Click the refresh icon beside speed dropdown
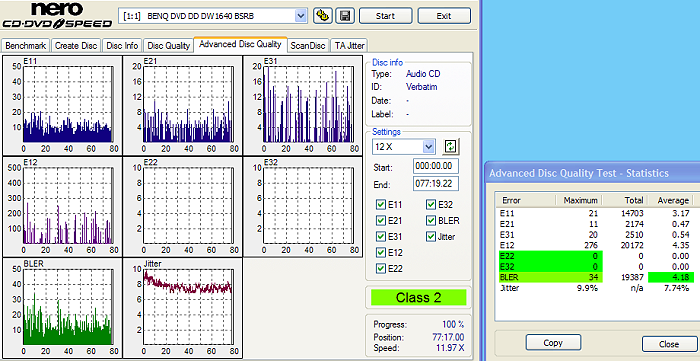 pos(451,146)
